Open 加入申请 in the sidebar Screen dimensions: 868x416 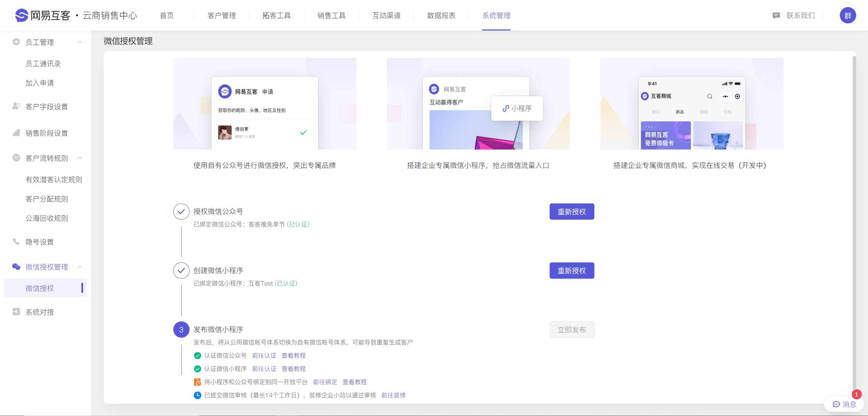(40, 83)
